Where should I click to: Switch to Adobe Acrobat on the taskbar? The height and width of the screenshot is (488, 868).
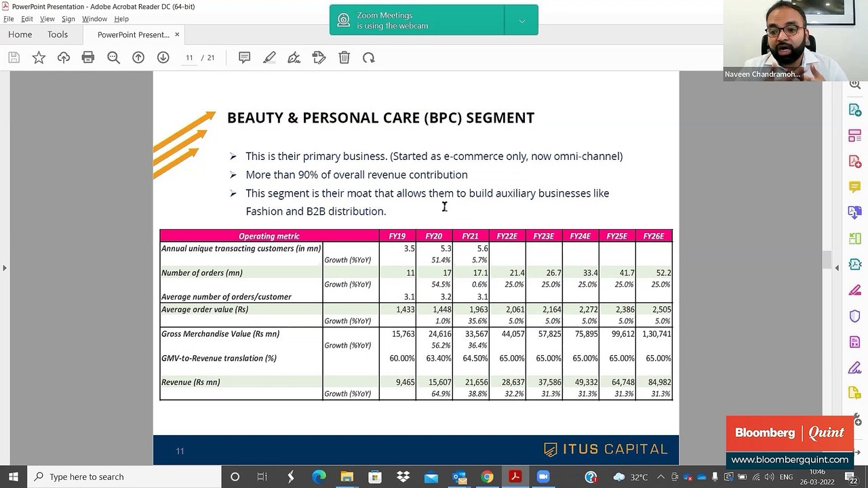515,476
